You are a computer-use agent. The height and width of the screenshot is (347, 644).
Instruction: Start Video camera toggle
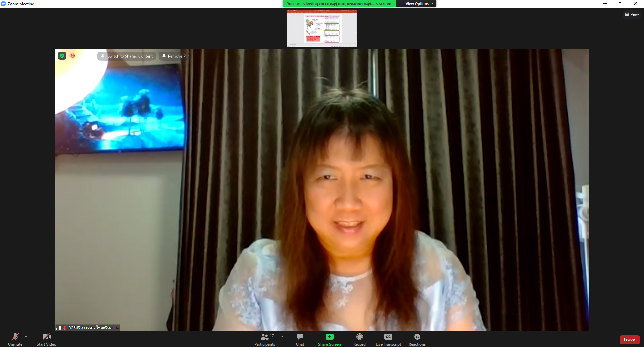[46, 339]
